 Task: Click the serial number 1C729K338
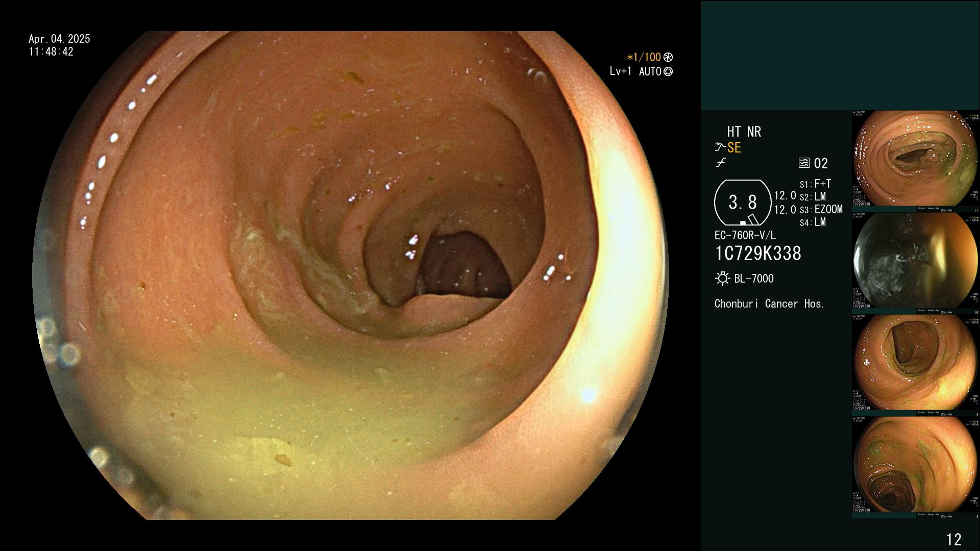(758, 254)
